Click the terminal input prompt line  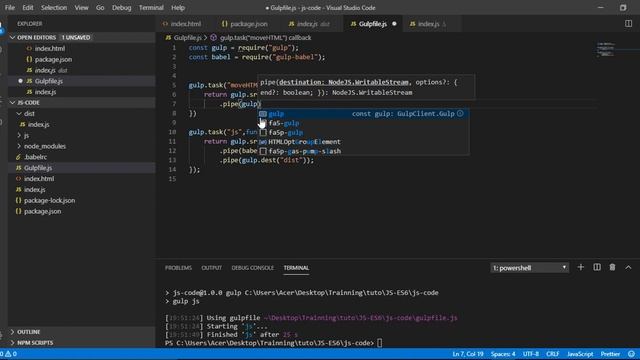coord(273,343)
